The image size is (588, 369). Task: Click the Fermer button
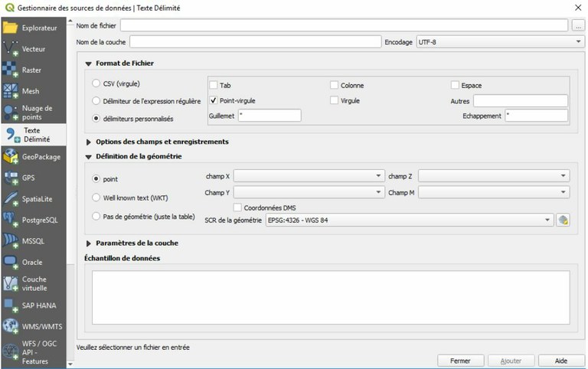pos(460,361)
